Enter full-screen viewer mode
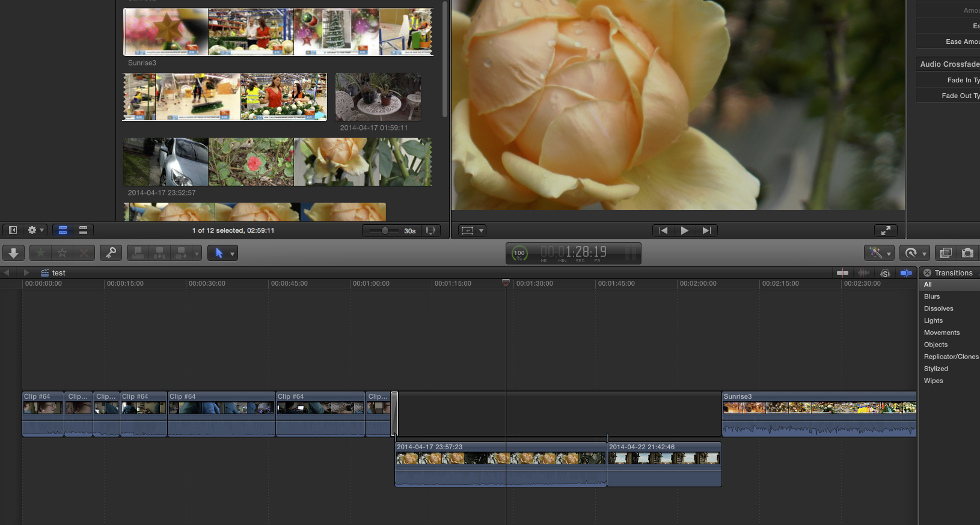Screen dimensions: 980x525 (x=886, y=230)
